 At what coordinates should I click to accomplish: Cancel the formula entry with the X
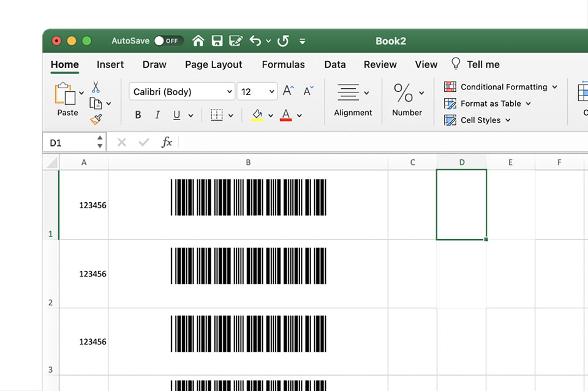coord(122,142)
